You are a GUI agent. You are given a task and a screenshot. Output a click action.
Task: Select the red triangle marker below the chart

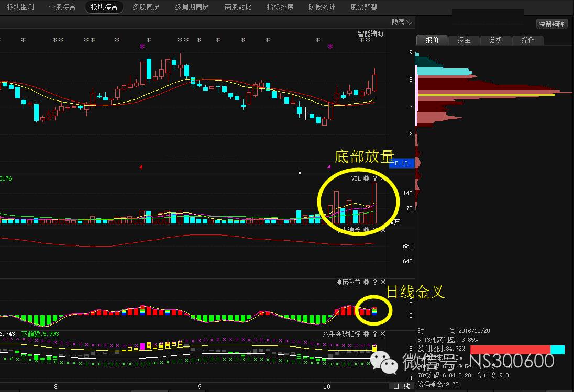(141, 167)
